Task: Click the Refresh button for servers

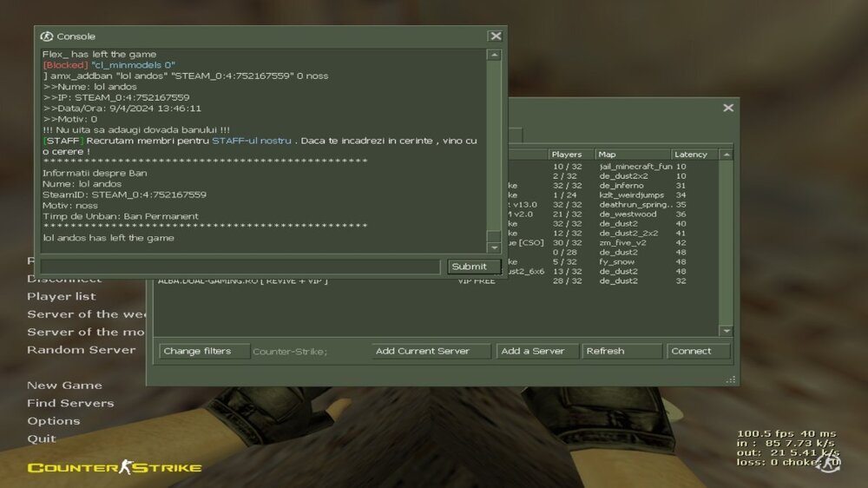Action: pyautogui.click(x=621, y=351)
